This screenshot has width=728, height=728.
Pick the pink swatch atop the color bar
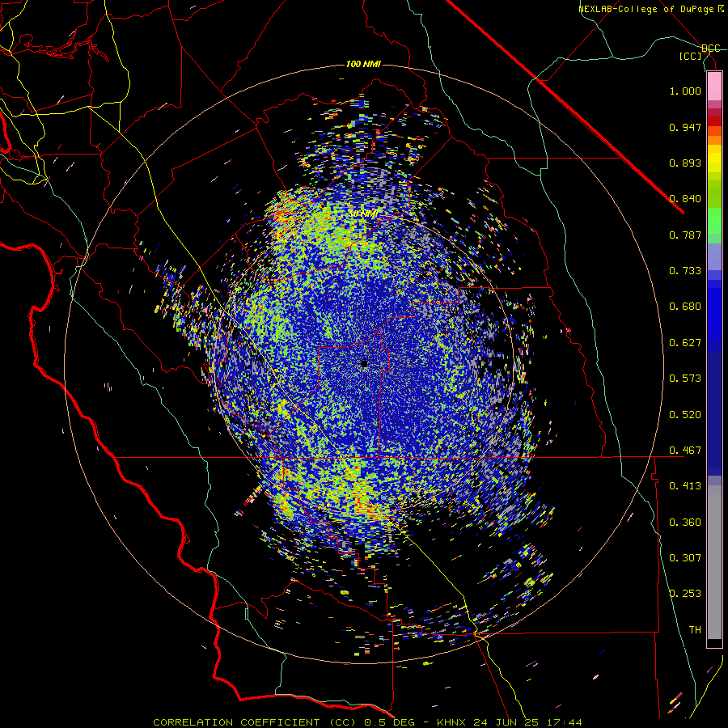click(714, 86)
